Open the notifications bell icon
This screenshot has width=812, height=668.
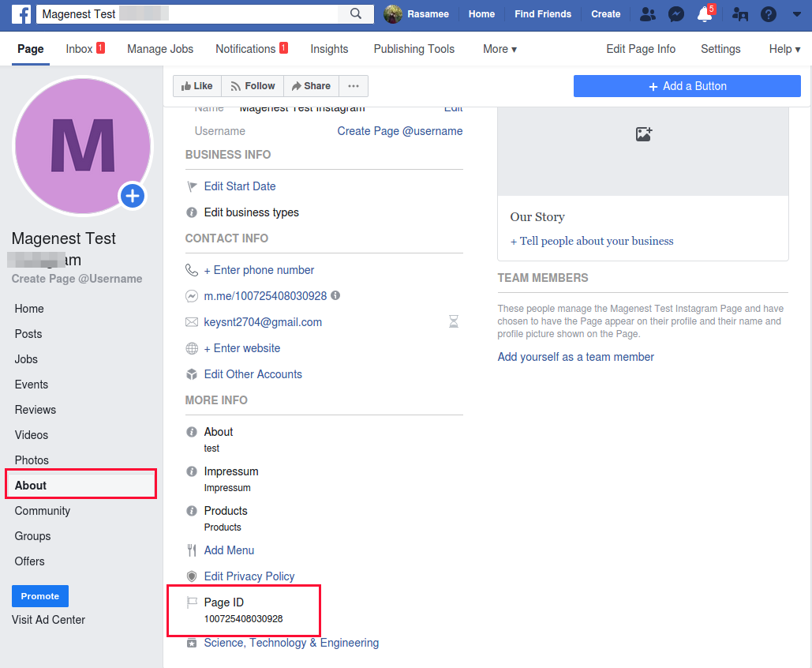[x=705, y=14]
